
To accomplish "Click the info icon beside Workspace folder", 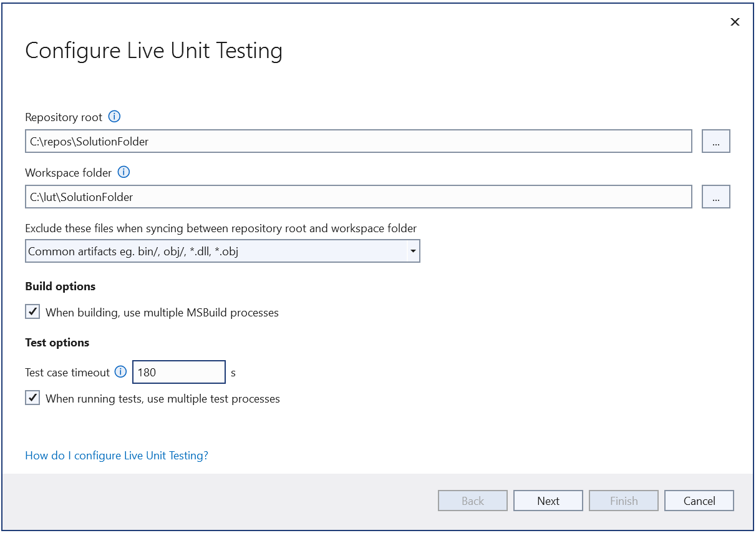I will [124, 172].
